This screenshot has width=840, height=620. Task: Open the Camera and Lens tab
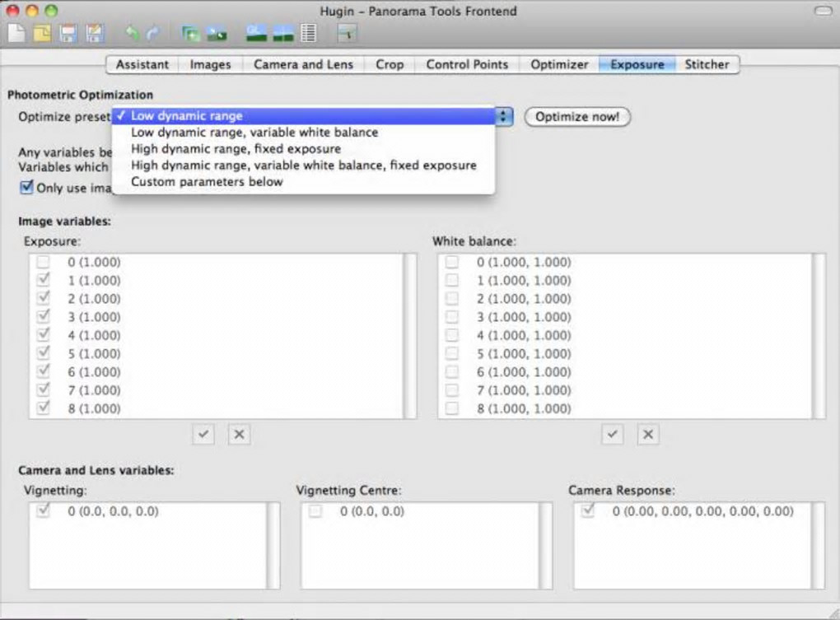click(303, 64)
